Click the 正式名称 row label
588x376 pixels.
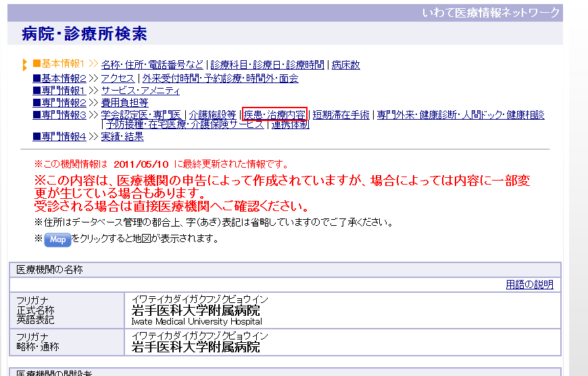pyautogui.click(x=35, y=310)
